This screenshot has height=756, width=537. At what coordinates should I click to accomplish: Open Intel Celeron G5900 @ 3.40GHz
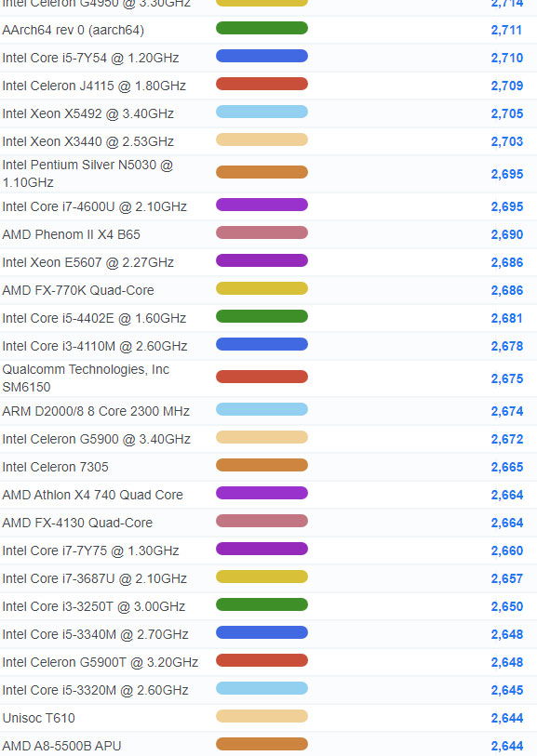(97, 439)
